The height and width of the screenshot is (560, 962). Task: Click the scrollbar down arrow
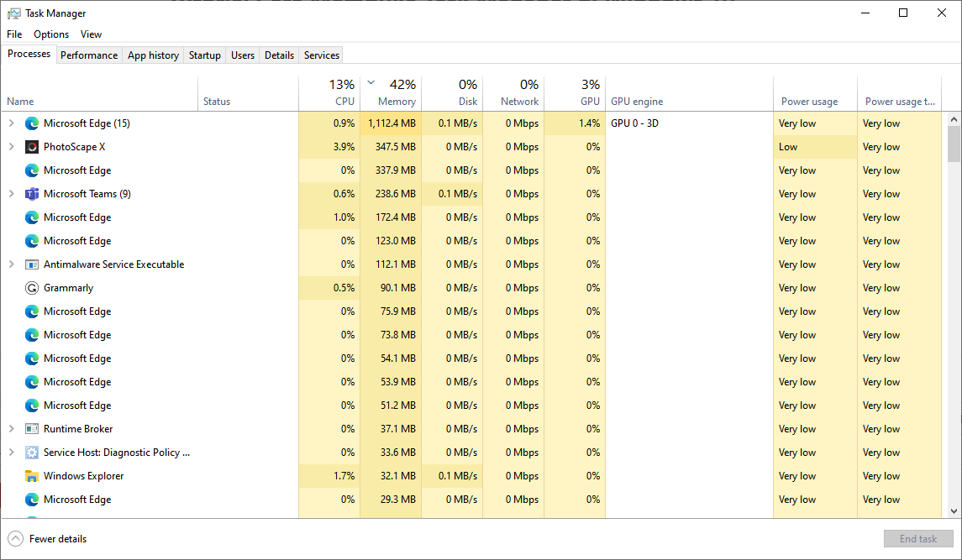pos(954,511)
